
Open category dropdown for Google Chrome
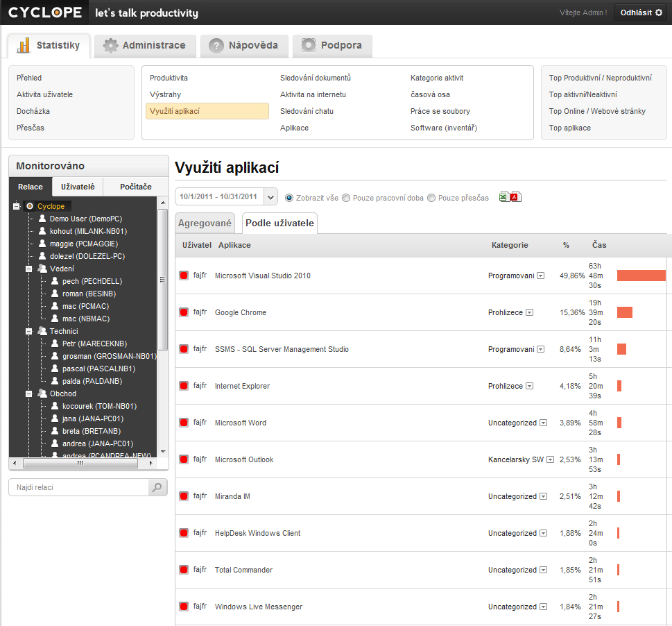pos(530,312)
